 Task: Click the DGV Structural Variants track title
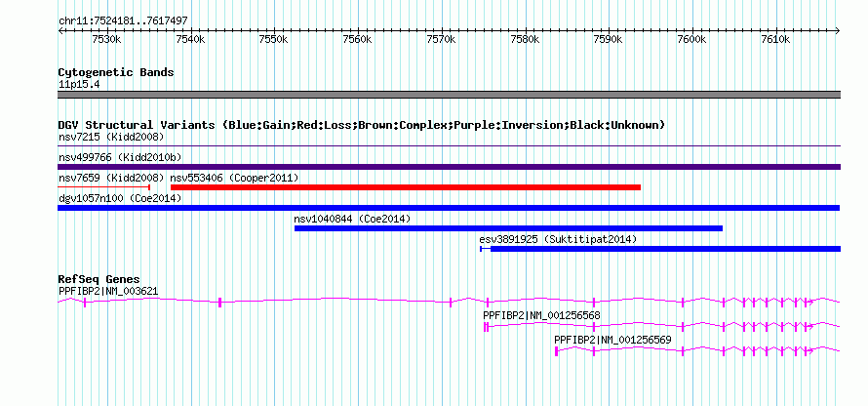tap(362, 125)
